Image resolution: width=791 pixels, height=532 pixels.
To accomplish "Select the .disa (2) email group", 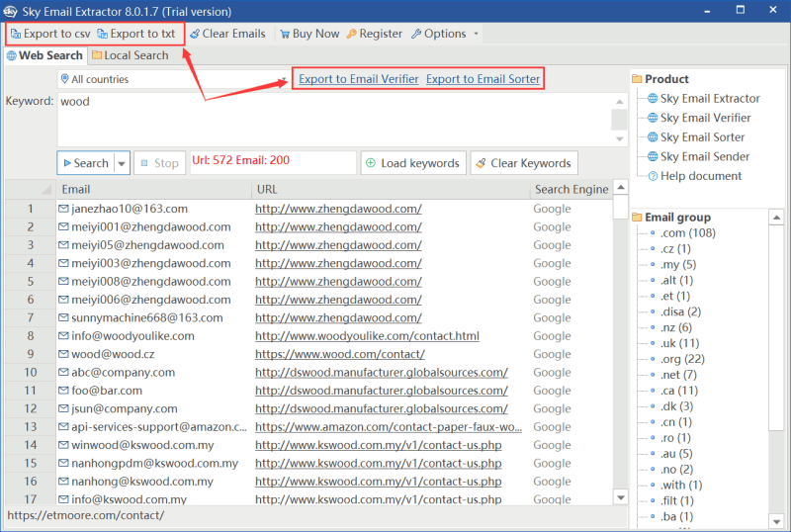I will (680, 311).
